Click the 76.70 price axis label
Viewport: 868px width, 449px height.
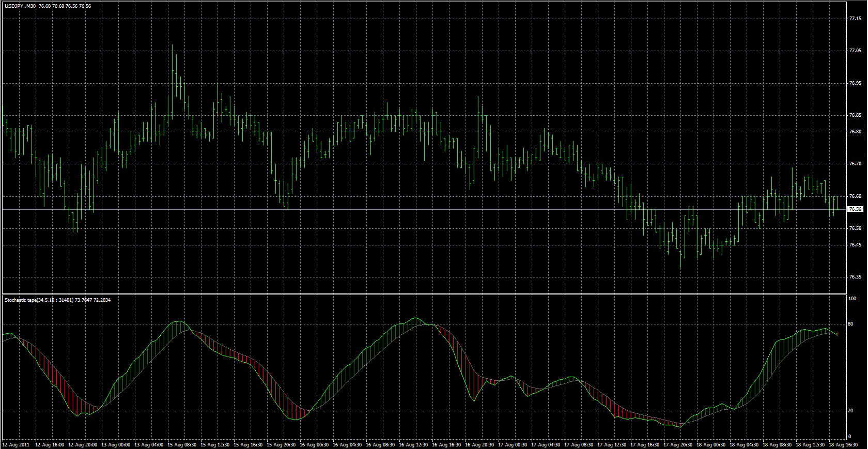pyautogui.click(x=855, y=164)
